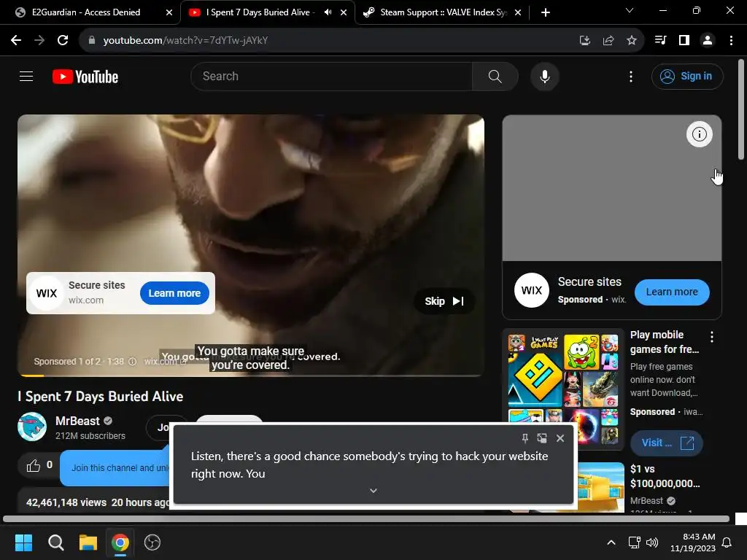Open MrBeast channel avatar
Screen dimensions: 747x560
(32, 427)
